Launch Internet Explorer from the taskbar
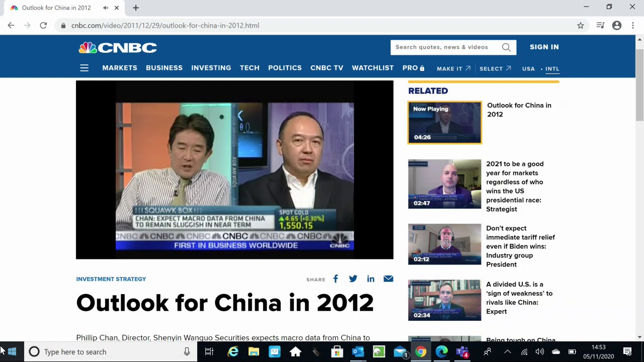Viewport: 644px width, 362px height. click(x=233, y=352)
